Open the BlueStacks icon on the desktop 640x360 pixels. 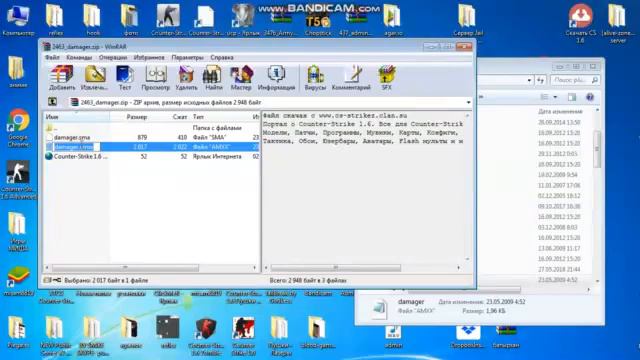tap(18, 281)
